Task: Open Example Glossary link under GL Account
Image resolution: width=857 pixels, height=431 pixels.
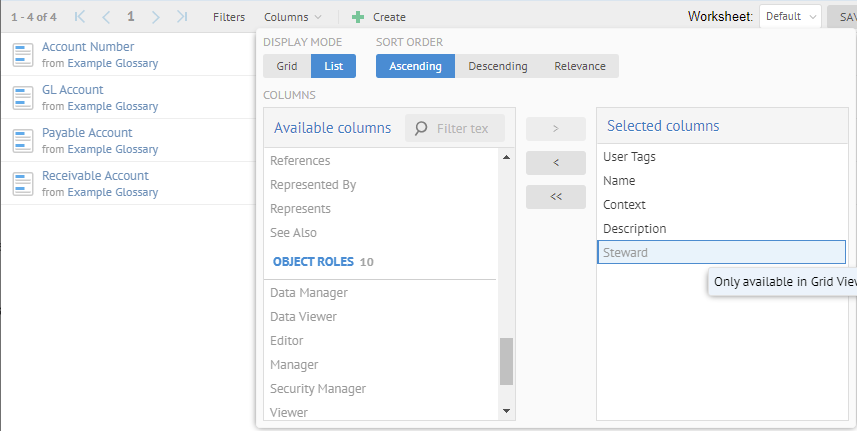Action: click(112, 106)
